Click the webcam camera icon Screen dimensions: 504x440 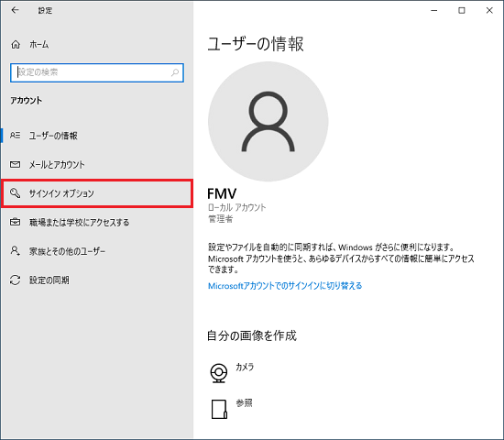pos(219,373)
